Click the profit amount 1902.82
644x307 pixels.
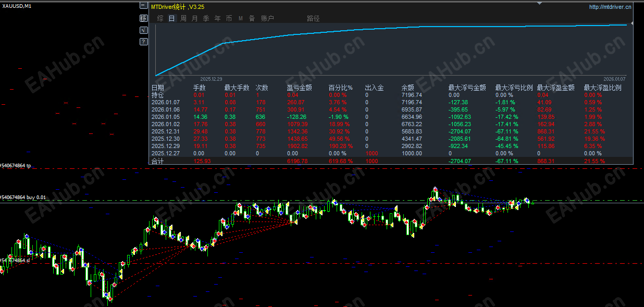coord(298,146)
